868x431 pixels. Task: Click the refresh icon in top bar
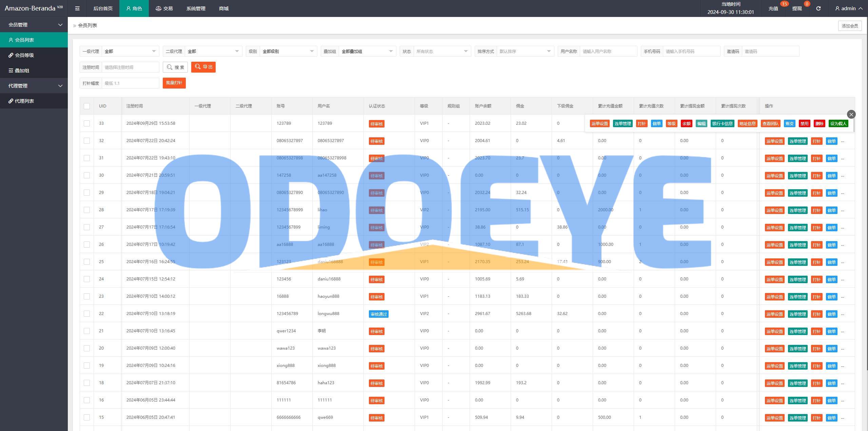tap(818, 8)
